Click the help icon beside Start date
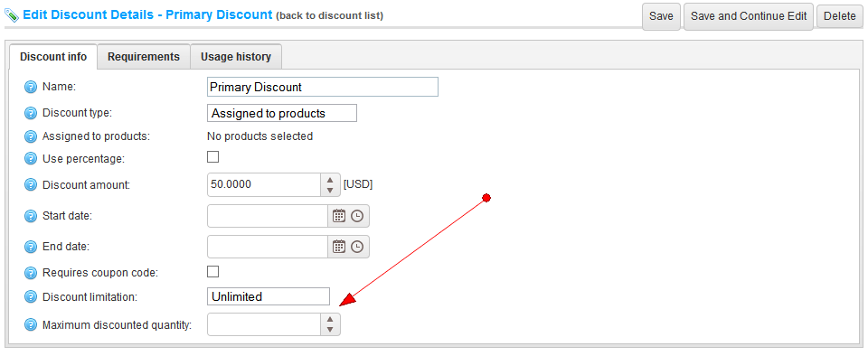The width and height of the screenshot is (868, 356). pos(31,216)
